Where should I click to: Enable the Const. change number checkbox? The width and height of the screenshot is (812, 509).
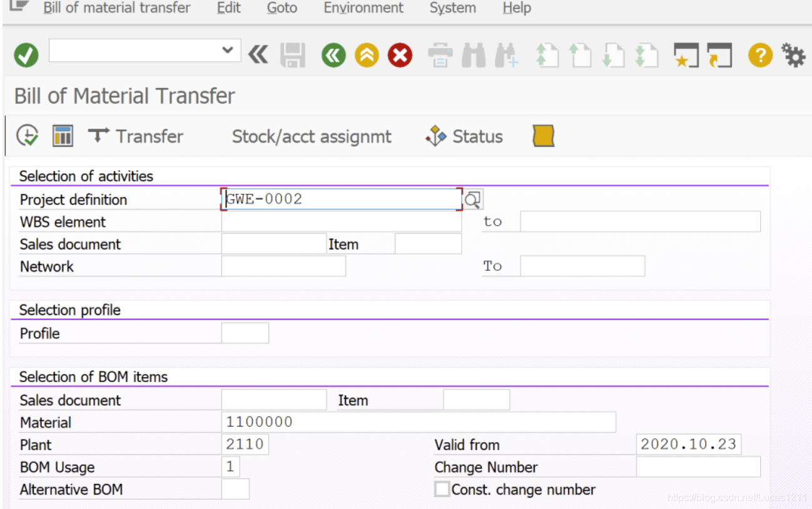point(442,490)
